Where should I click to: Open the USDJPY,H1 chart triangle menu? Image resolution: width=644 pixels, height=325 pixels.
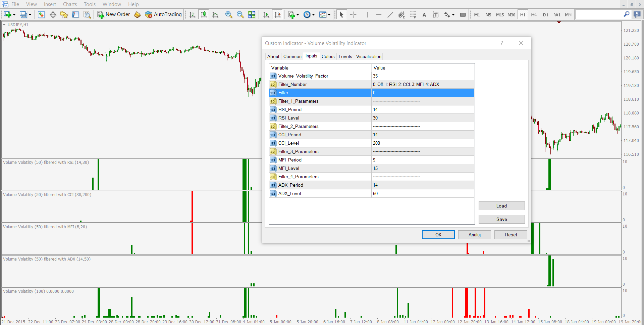[x=4, y=25]
